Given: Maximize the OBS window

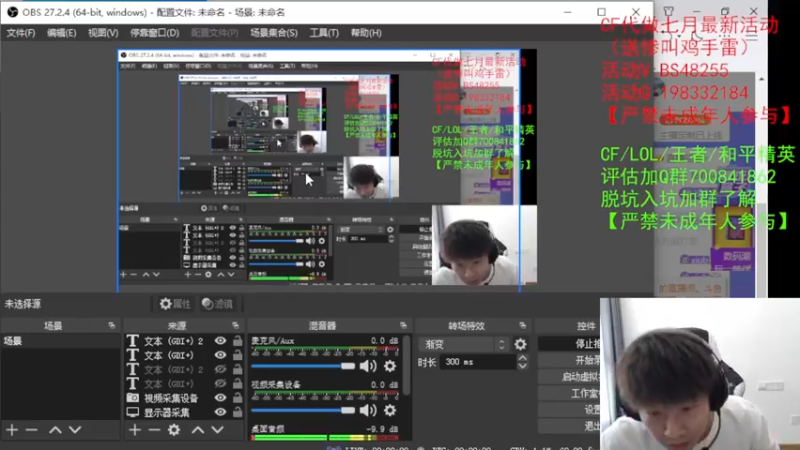Looking at the screenshot, I should click(602, 12).
